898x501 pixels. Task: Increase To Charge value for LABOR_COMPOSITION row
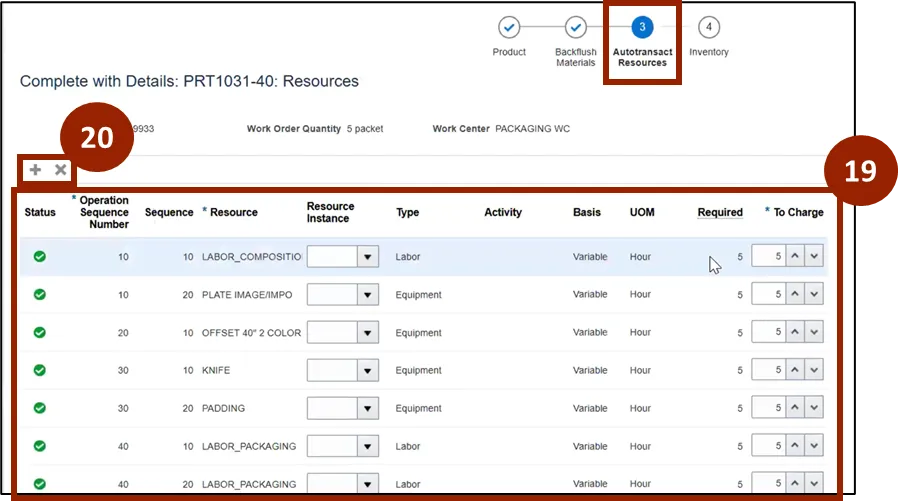pos(796,257)
